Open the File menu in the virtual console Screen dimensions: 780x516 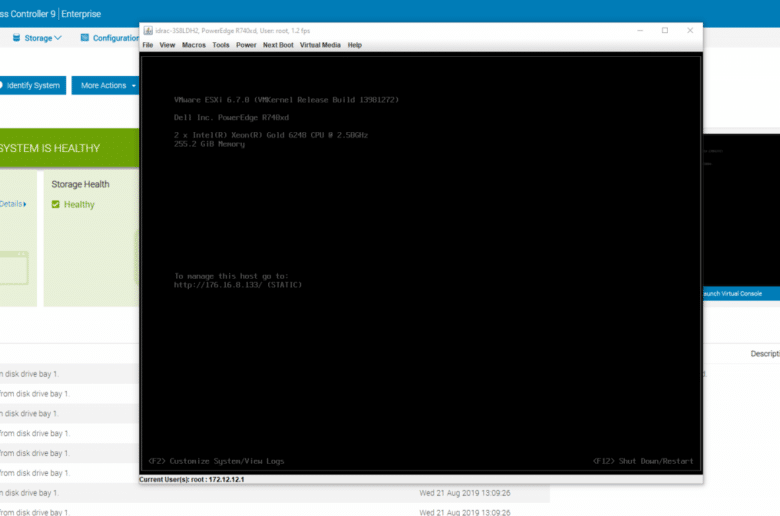coord(148,45)
